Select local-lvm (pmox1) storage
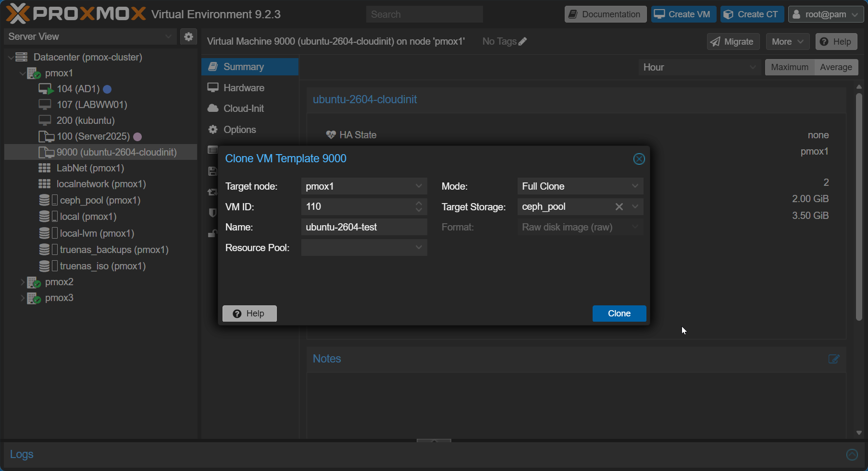 (100, 233)
